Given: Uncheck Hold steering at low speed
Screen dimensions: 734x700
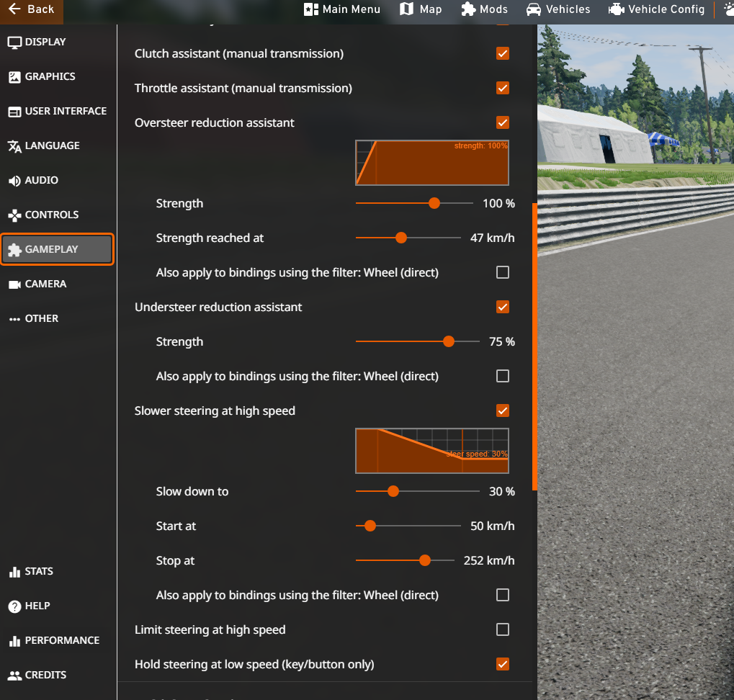Looking at the screenshot, I should point(503,665).
